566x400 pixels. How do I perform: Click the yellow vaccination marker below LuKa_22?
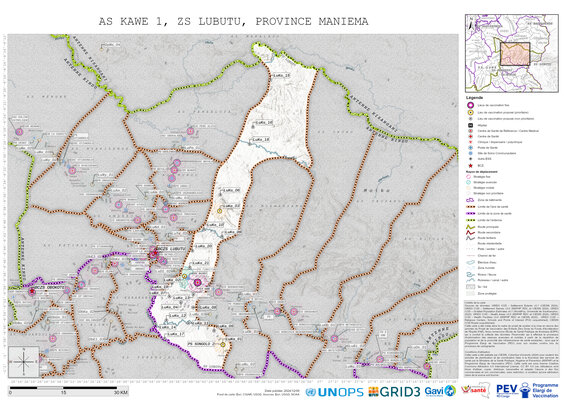pos(219,211)
